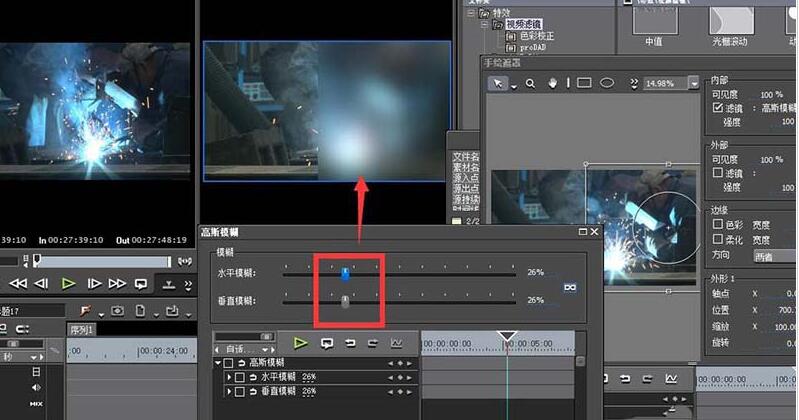Open graph view in mask window bottom toolbar
The height and width of the screenshot is (420, 799).
pyautogui.click(x=671, y=379)
